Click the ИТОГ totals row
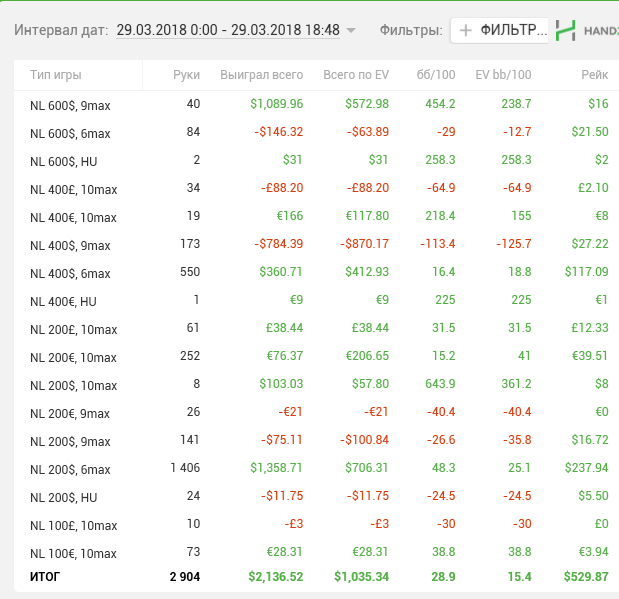The width and height of the screenshot is (619, 599). pos(48,577)
